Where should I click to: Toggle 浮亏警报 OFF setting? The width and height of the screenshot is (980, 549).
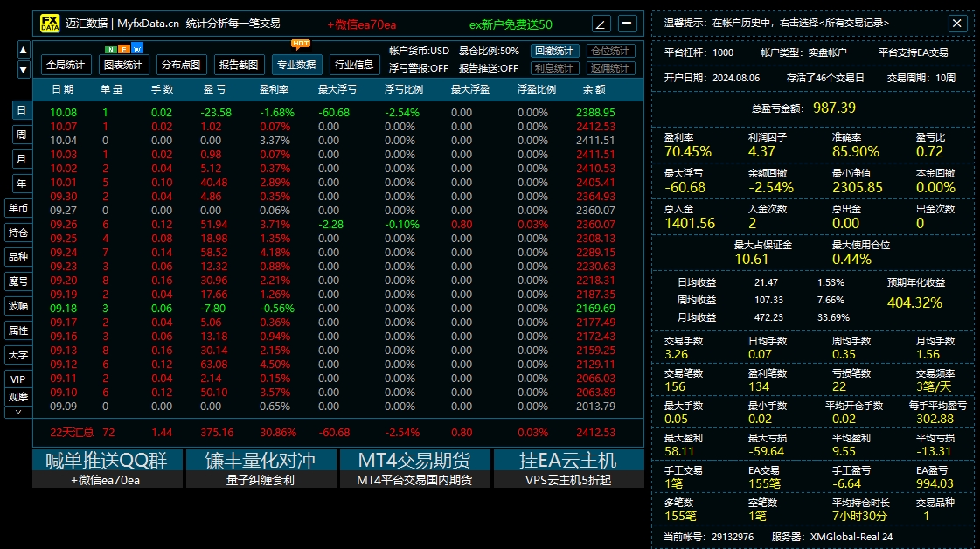tap(418, 68)
